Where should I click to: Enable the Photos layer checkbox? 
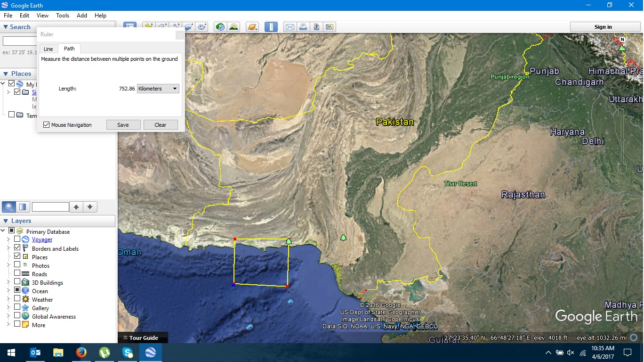17,264
